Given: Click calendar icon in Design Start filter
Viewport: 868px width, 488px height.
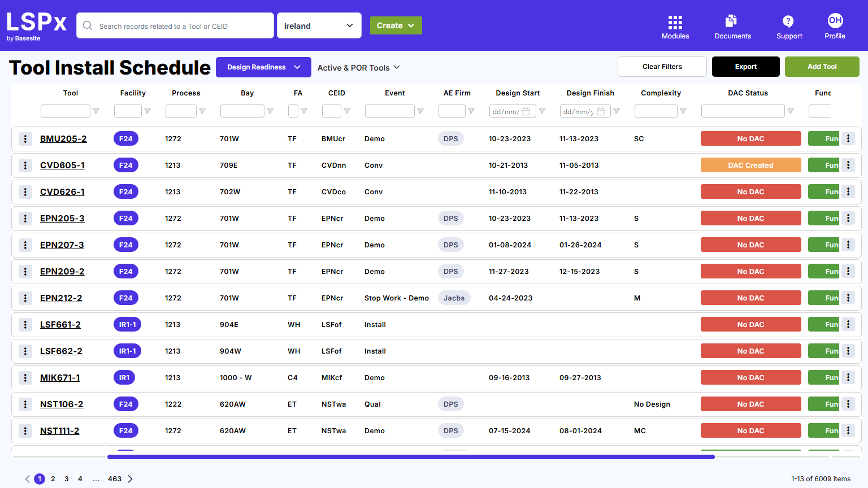Looking at the screenshot, I should click(x=526, y=111).
